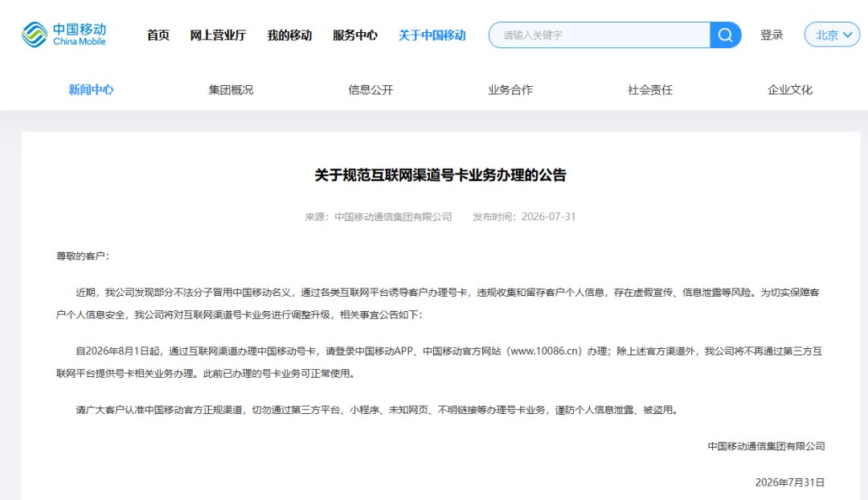Expand the 北京 city dropdown
The image size is (868, 500).
pos(832,35)
